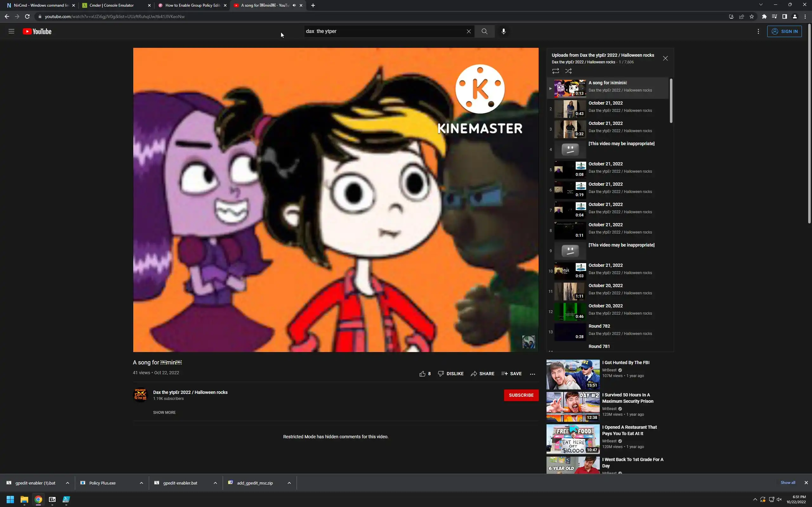This screenshot has width=812, height=507.
Task: Click the Dislike thumbs down button
Action: [x=451, y=374]
